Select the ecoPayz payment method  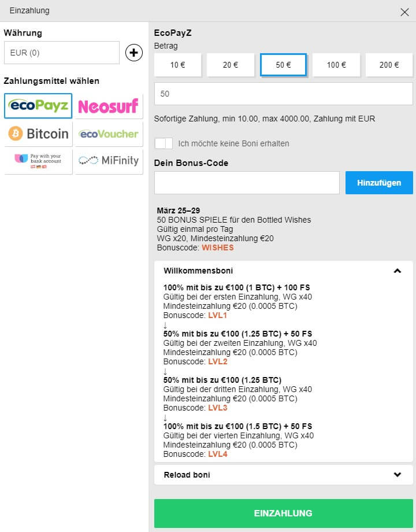(38, 106)
